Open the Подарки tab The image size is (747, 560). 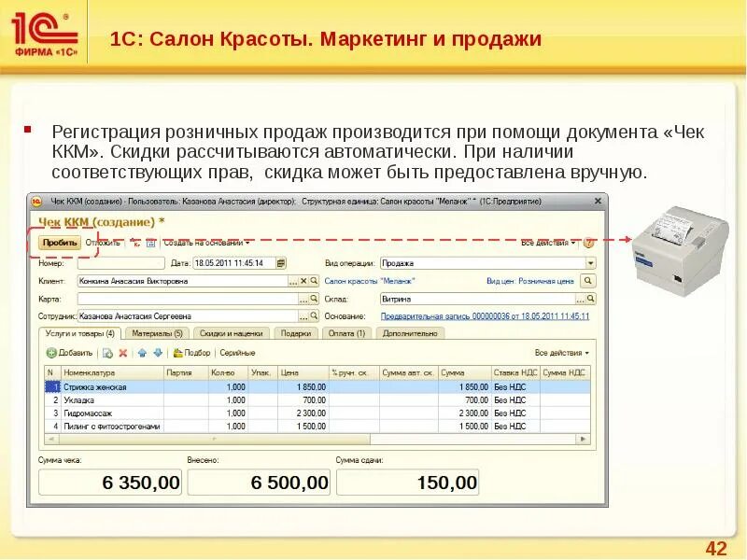(296, 333)
